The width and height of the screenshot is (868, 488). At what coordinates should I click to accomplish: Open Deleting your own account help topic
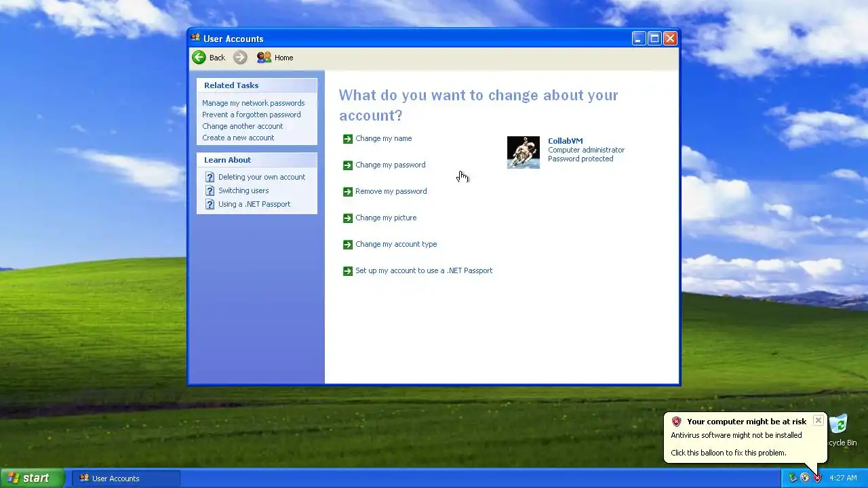click(262, 177)
